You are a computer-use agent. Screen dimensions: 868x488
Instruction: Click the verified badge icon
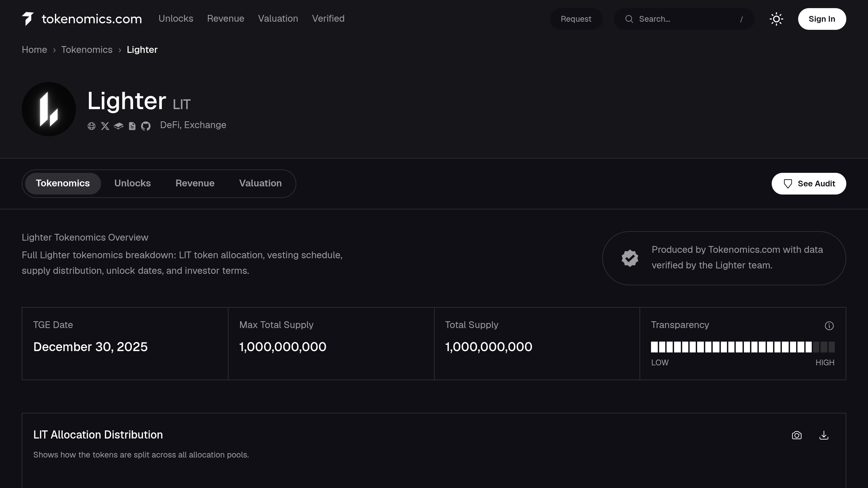[x=630, y=258]
